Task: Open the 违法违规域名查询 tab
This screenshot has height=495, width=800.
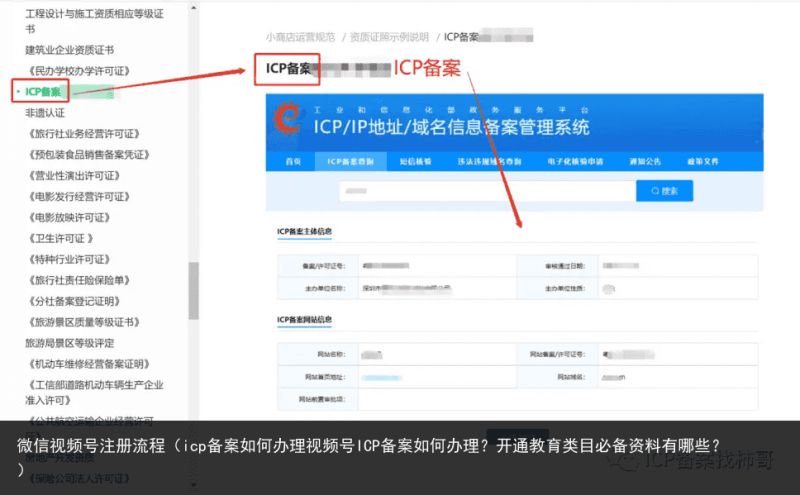Action: (489, 161)
